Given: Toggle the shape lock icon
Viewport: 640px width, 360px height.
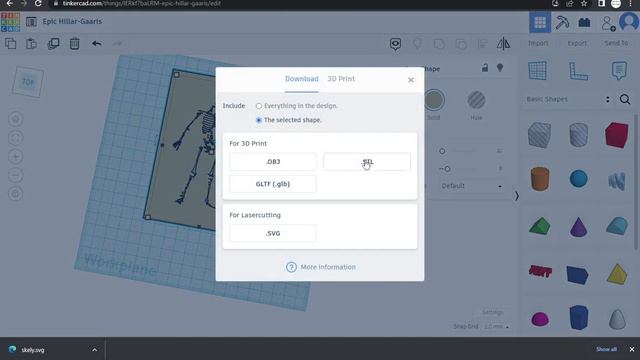Looking at the screenshot, I should 485,68.
